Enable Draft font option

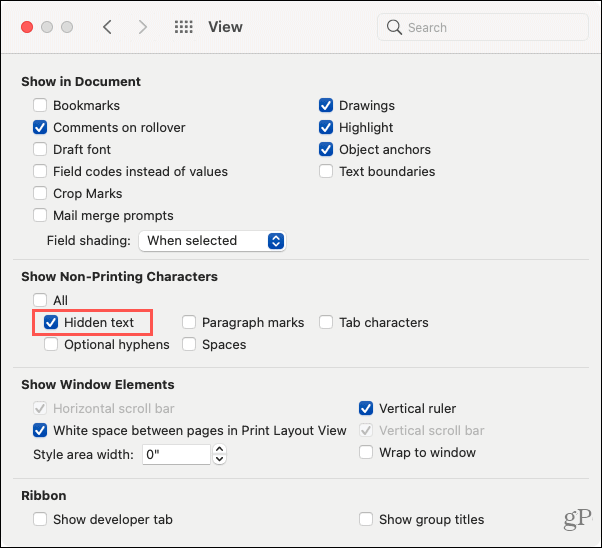coord(40,149)
